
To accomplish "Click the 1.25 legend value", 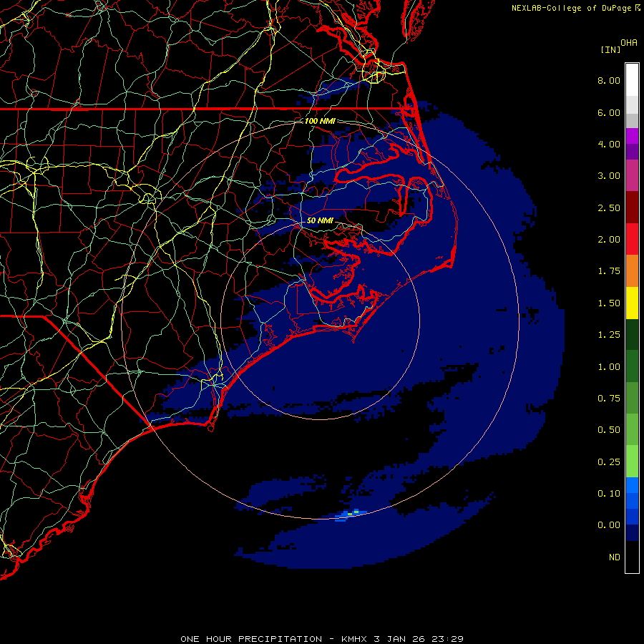I will (609, 335).
